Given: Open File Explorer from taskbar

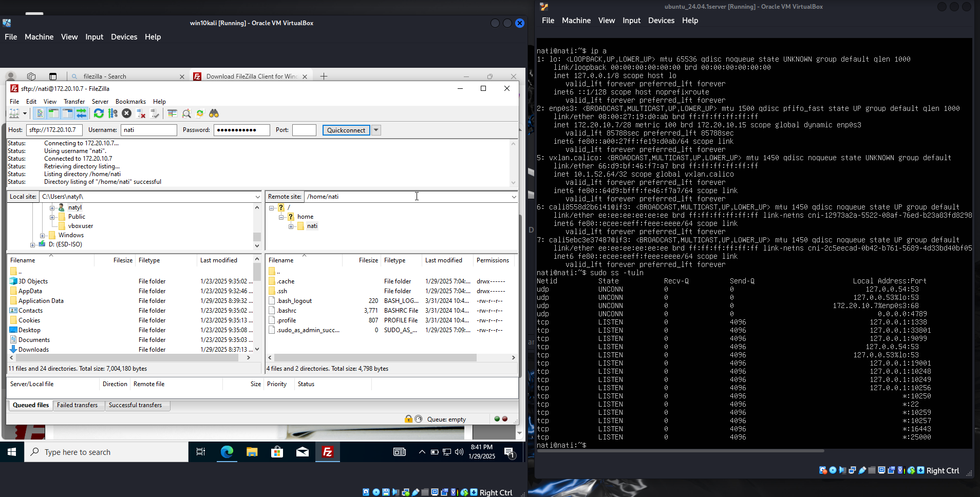Looking at the screenshot, I should point(252,452).
